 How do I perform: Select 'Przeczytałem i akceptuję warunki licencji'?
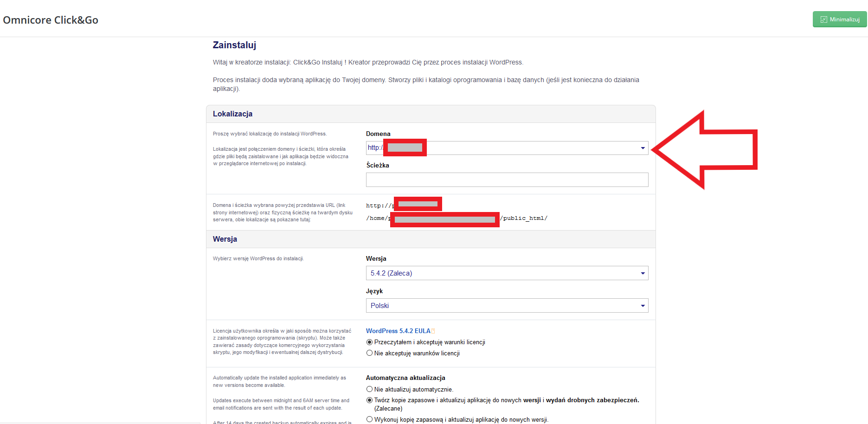pyautogui.click(x=370, y=342)
